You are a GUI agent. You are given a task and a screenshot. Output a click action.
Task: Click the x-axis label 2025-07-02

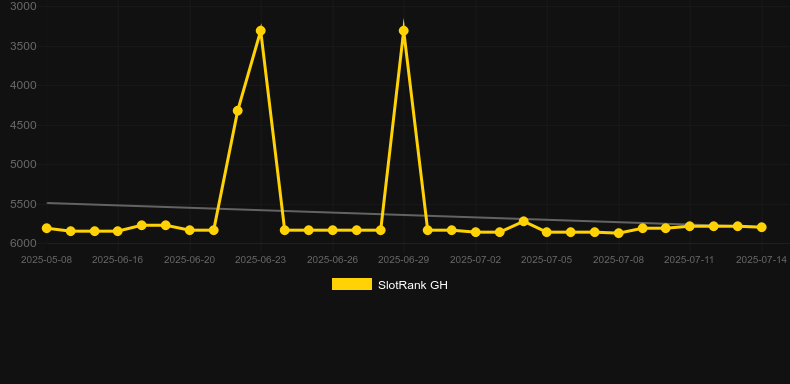click(476, 260)
